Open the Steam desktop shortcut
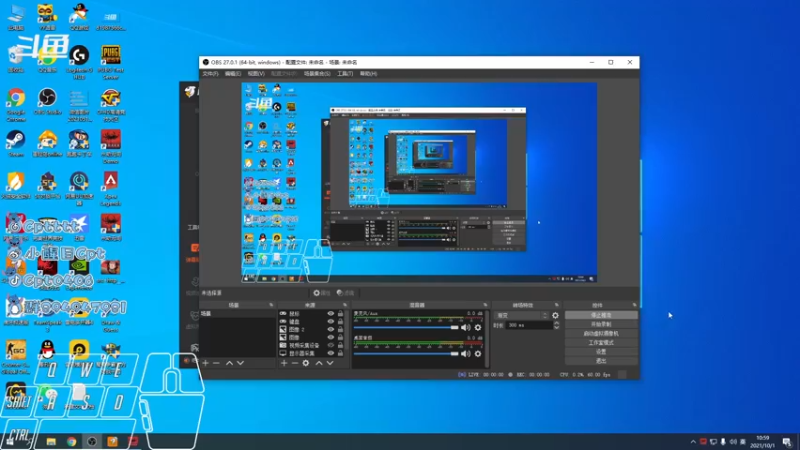Screen dimensions: 800x450 point(16,143)
